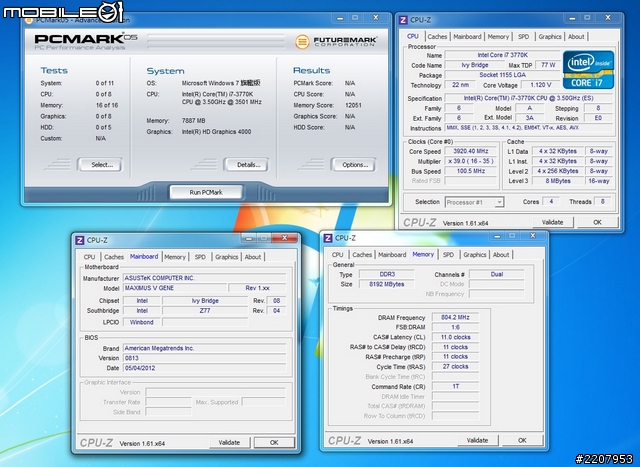This screenshot has width=640, height=467.
Task: Click the Package value Socket 1155 LGA
Action: [502, 75]
